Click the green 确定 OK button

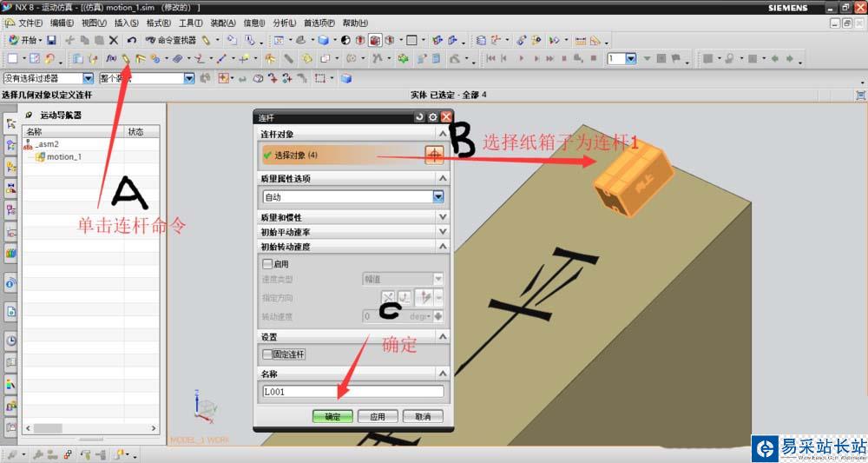pyautogui.click(x=332, y=416)
